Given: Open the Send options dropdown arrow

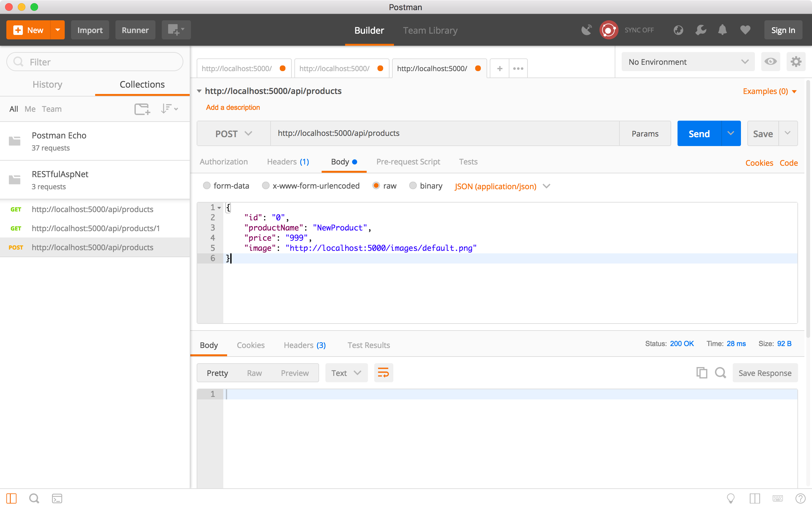Looking at the screenshot, I should (731, 133).
